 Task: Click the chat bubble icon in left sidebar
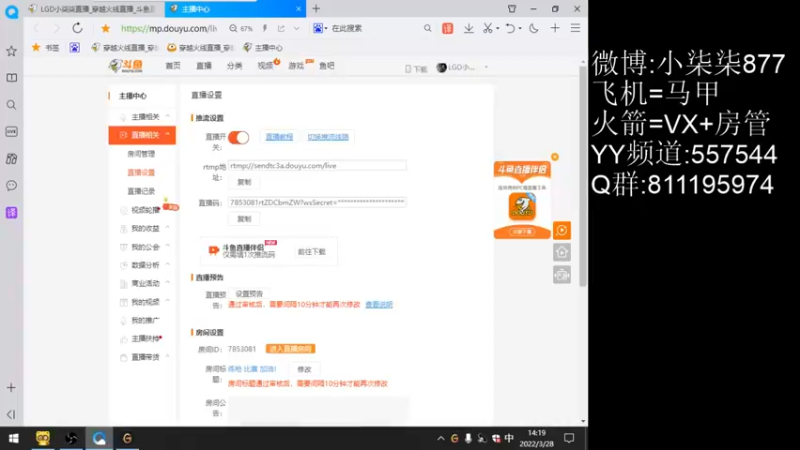point(11,185)
